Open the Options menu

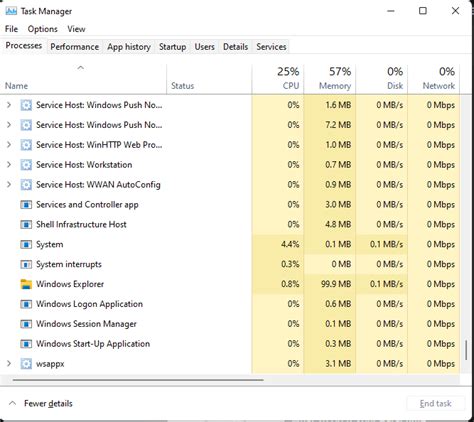(x=42, y=29)
